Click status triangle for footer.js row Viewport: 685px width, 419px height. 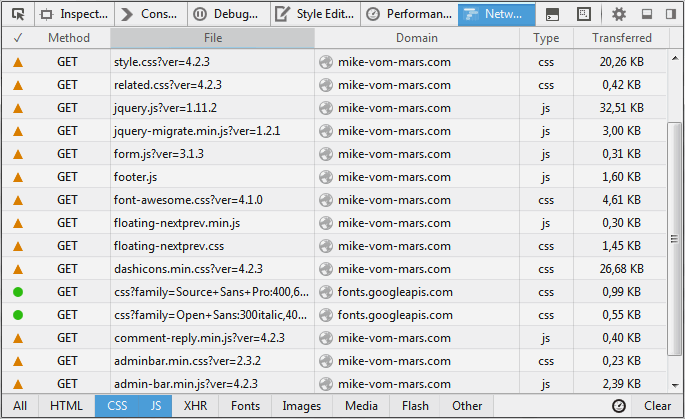(18, 177)
